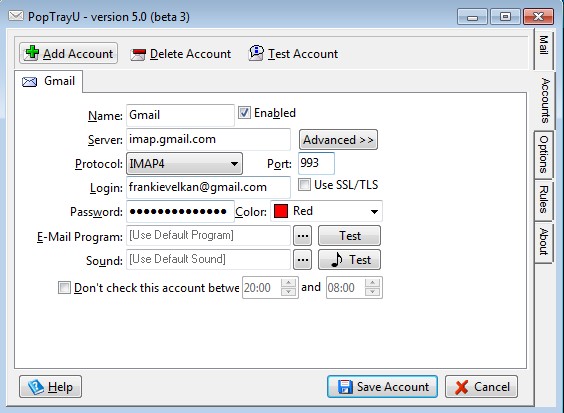Tick the Don't check this account between checkbox
This screenshot has width=564, height=413.
pyautogui.click(x=64, y=287)
